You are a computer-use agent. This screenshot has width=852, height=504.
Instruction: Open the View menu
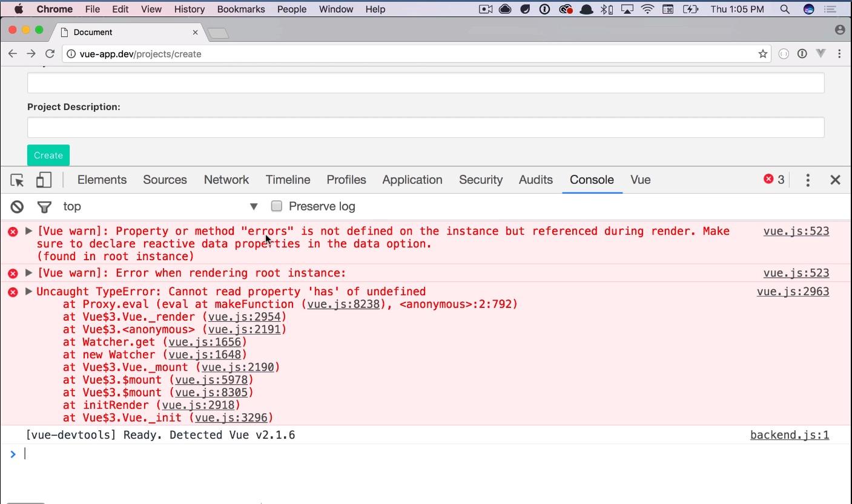point(151,9)
